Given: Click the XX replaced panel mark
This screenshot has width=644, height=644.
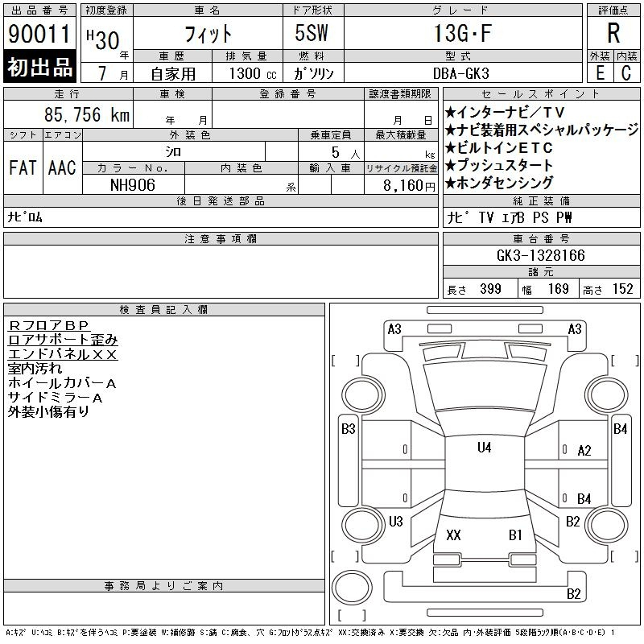Looking at the screenshot, I should tap(453, 535).
